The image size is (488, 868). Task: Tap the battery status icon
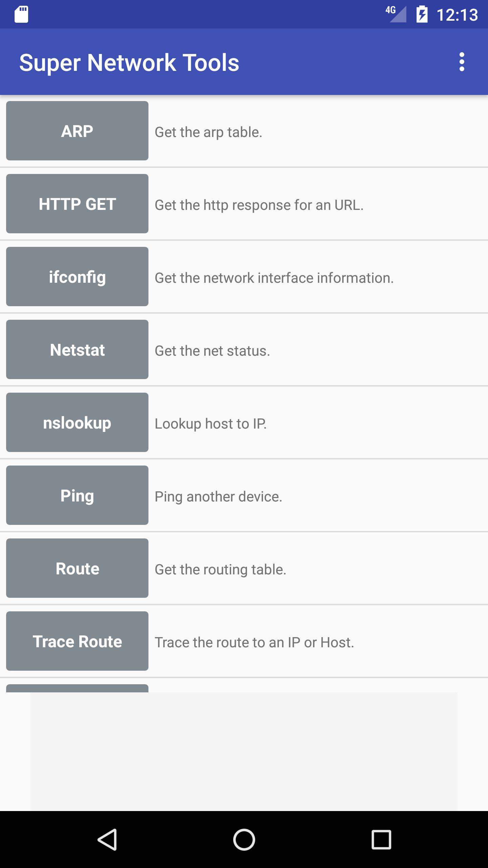tap(422, 14)
